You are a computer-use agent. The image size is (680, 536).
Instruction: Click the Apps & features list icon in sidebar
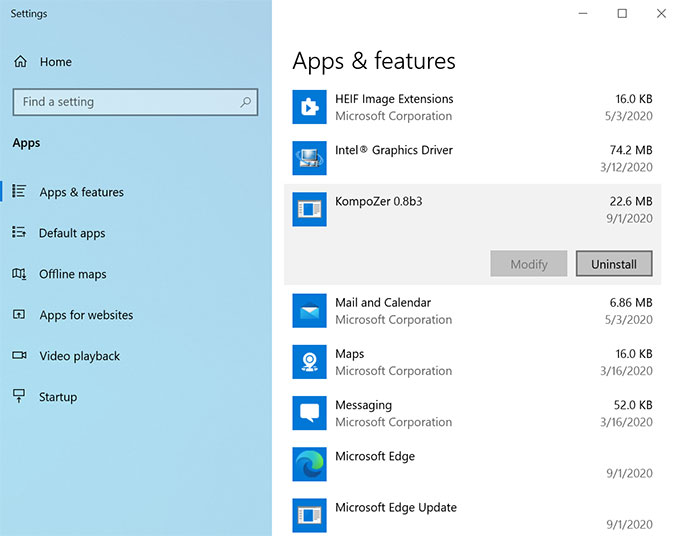point(19,191)
